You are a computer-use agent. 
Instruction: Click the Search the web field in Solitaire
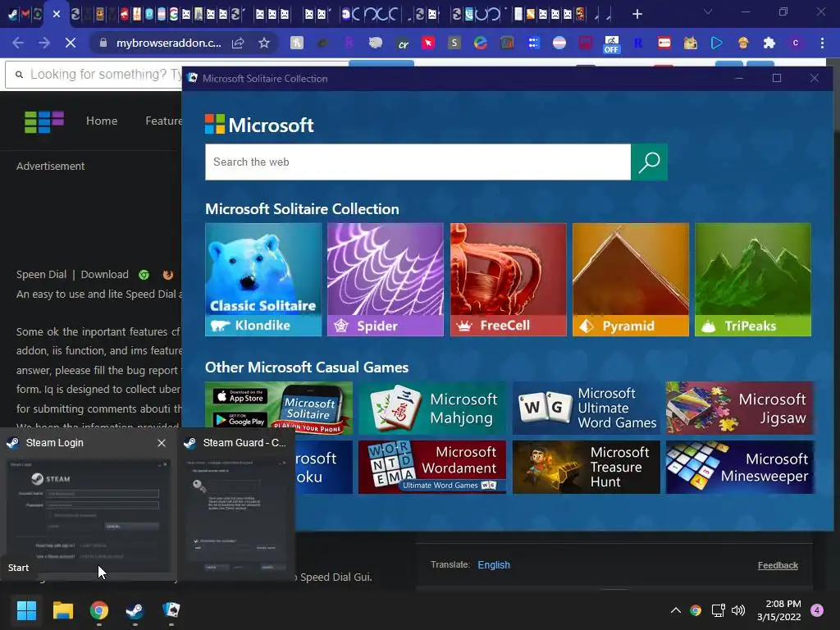point(418,162)
